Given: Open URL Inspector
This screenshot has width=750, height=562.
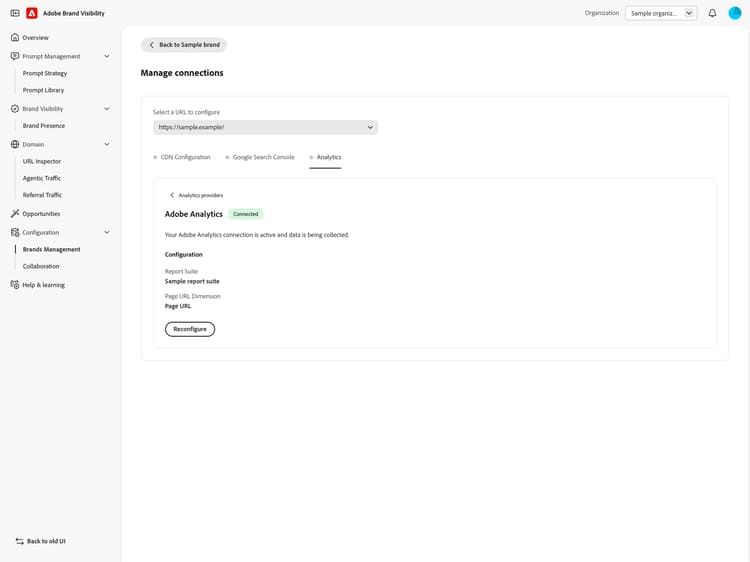Looking at the screenshot, I should [x=42, y=161].
